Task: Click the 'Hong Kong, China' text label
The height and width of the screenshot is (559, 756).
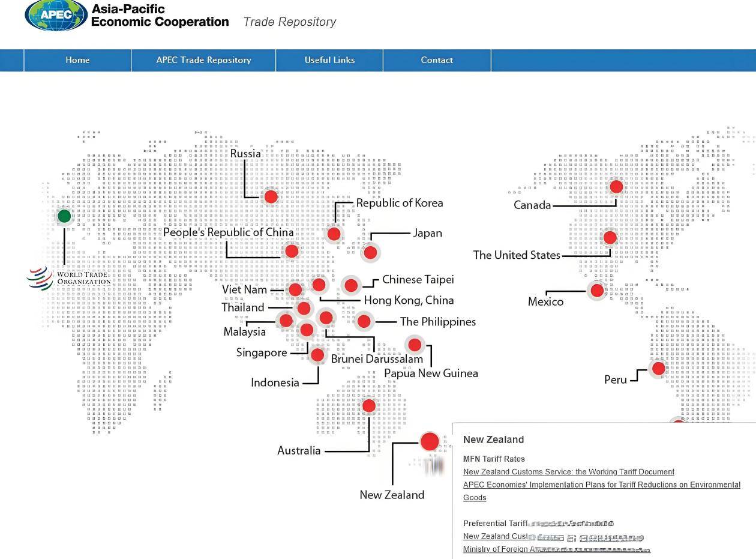Action: [x=409, y=300]
